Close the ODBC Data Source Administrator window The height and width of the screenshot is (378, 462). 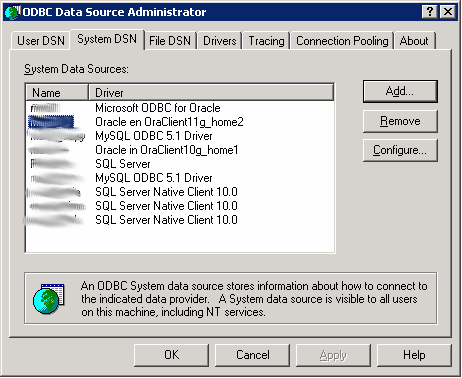pyautogui.click(x=448, y=12)
